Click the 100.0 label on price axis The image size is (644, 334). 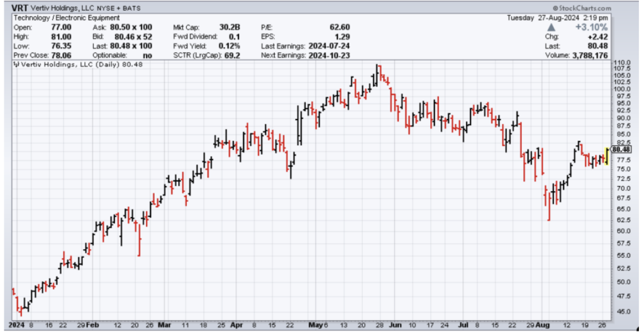(x=621, y=89)
